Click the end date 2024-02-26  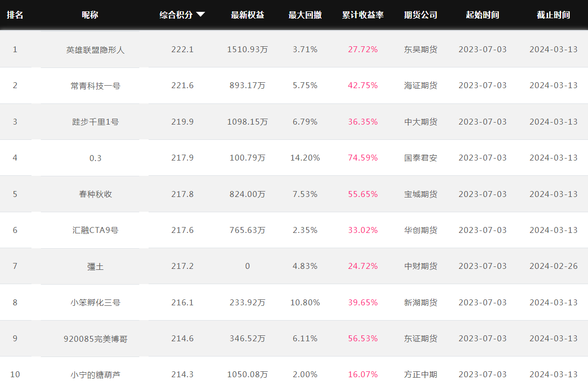[554, 266]
